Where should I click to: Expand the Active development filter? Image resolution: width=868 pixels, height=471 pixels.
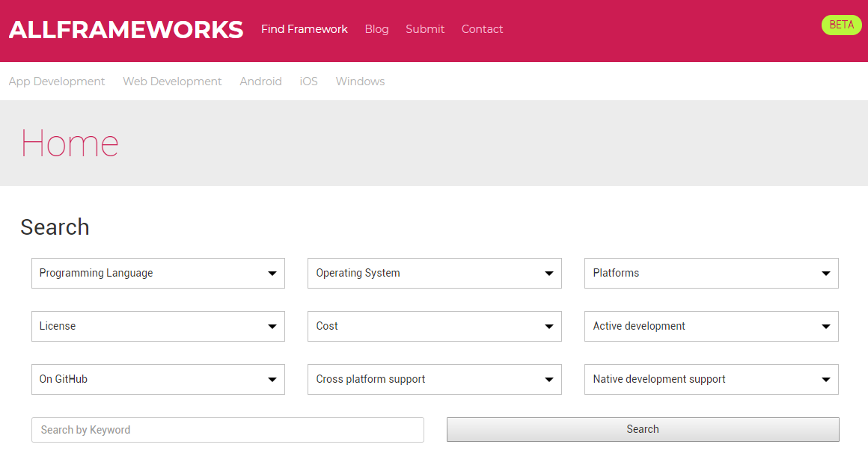point(711,326)
